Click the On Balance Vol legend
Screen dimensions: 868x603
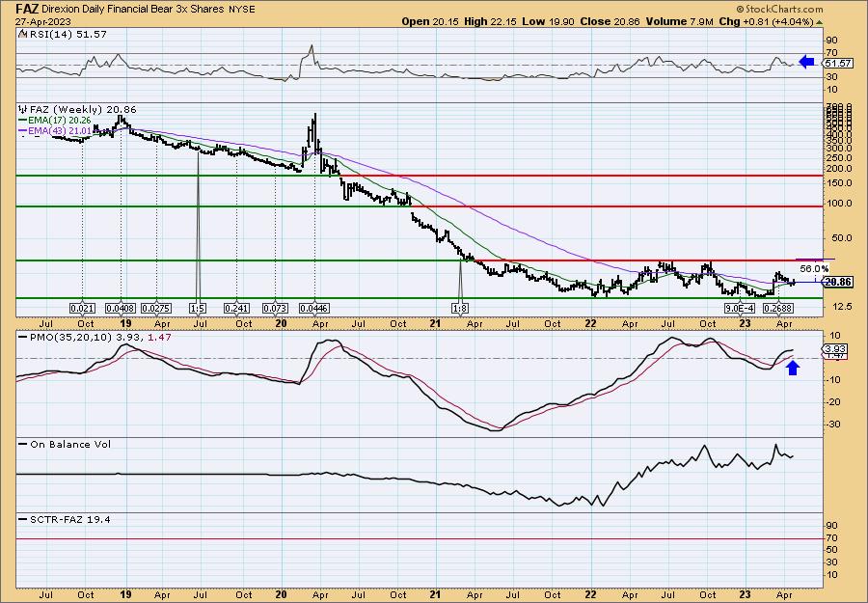(x=69, y=444)
